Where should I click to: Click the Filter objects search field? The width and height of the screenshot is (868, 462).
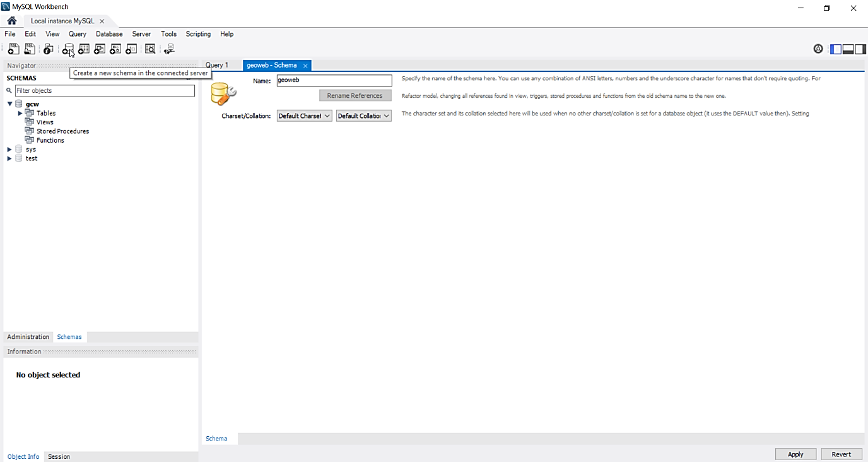point(105,91)
